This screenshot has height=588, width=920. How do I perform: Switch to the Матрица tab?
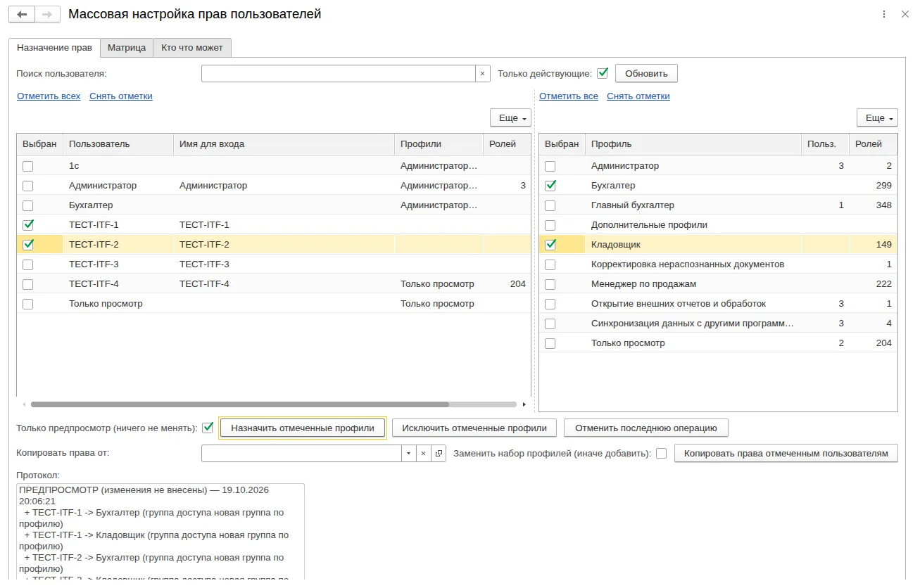[x=127, y=48]
